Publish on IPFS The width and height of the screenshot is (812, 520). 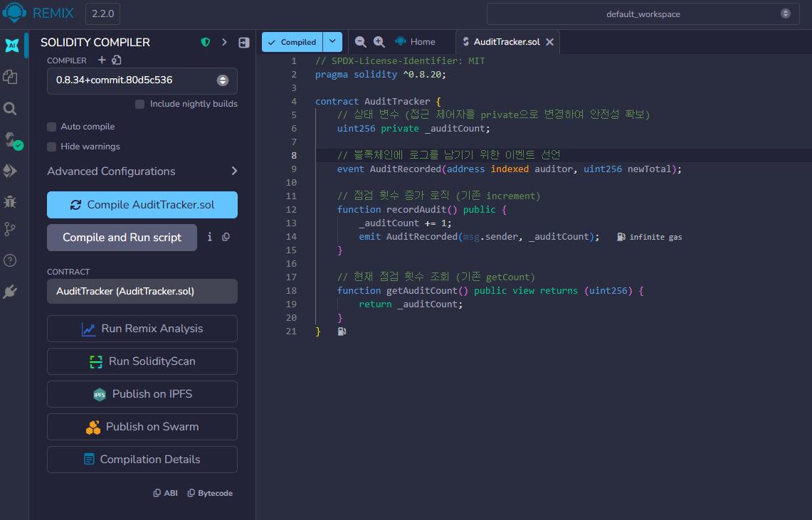pyautogui.click(x=142, y=394)
